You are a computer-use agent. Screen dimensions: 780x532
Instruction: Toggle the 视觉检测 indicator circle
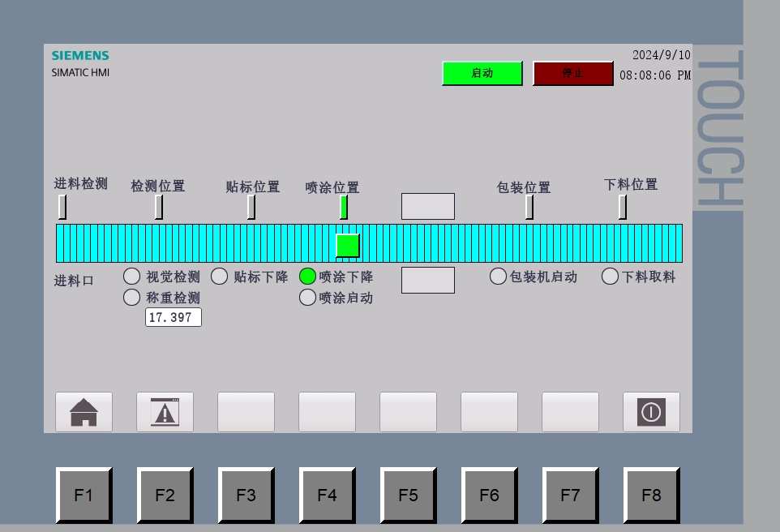point(132,277)
